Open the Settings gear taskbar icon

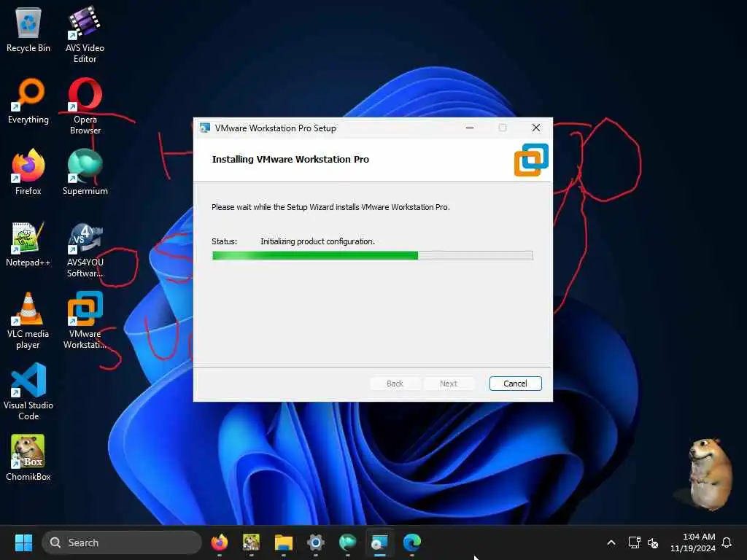[315, 542]
